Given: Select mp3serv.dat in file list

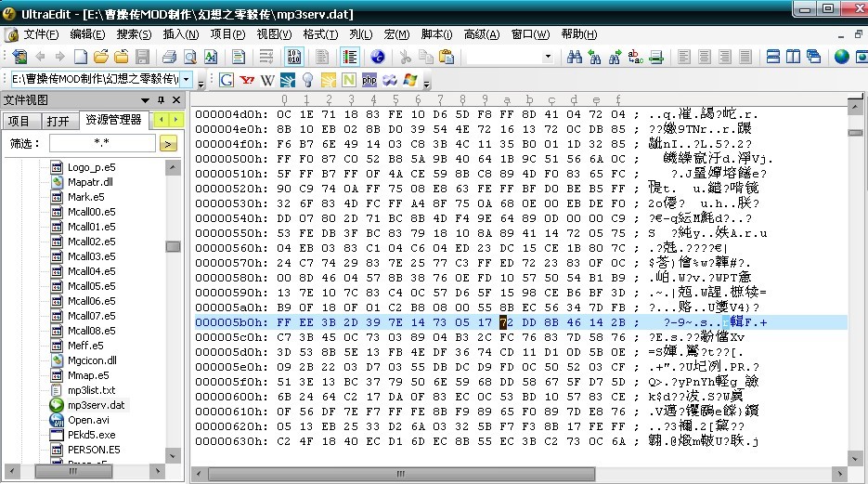Looking at the screenshot, I should (96, 405).
